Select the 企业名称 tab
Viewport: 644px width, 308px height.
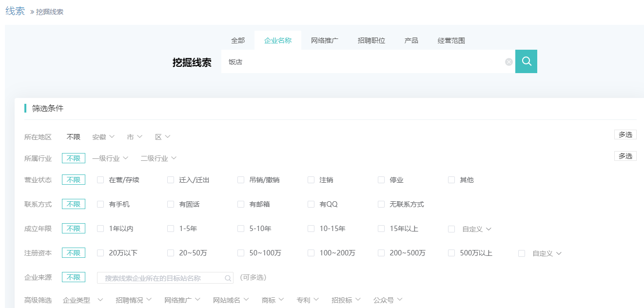coord(278,40)
